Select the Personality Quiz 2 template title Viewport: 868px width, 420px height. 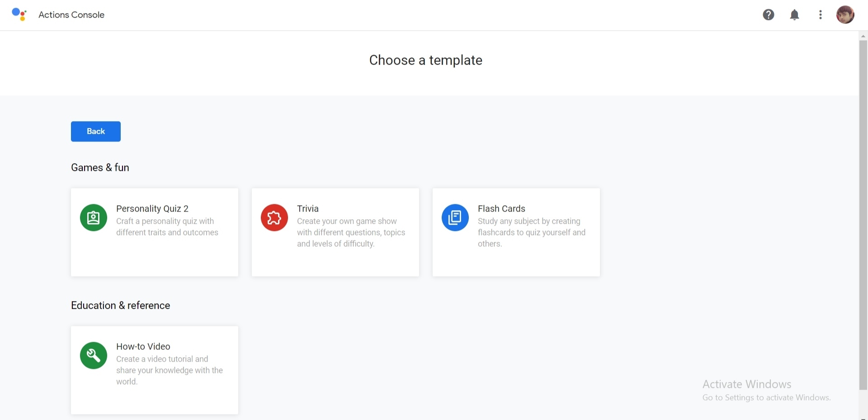point(152,208)
